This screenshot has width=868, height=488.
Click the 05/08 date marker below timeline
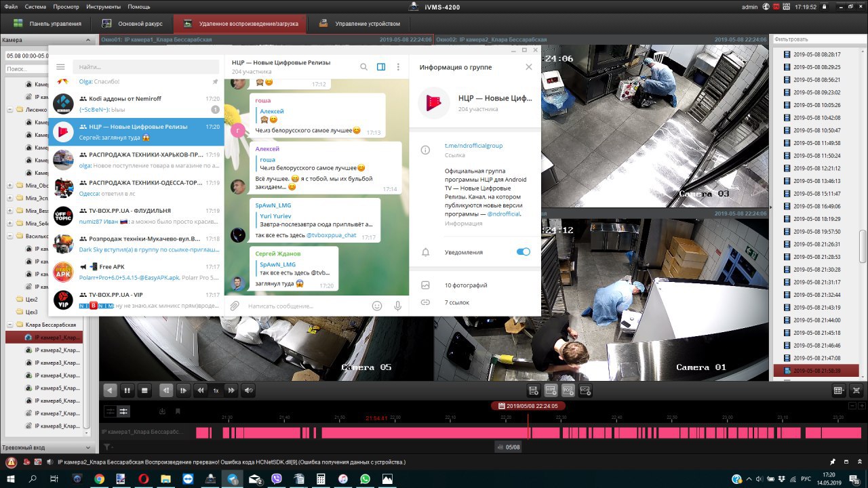click(508, 447)
